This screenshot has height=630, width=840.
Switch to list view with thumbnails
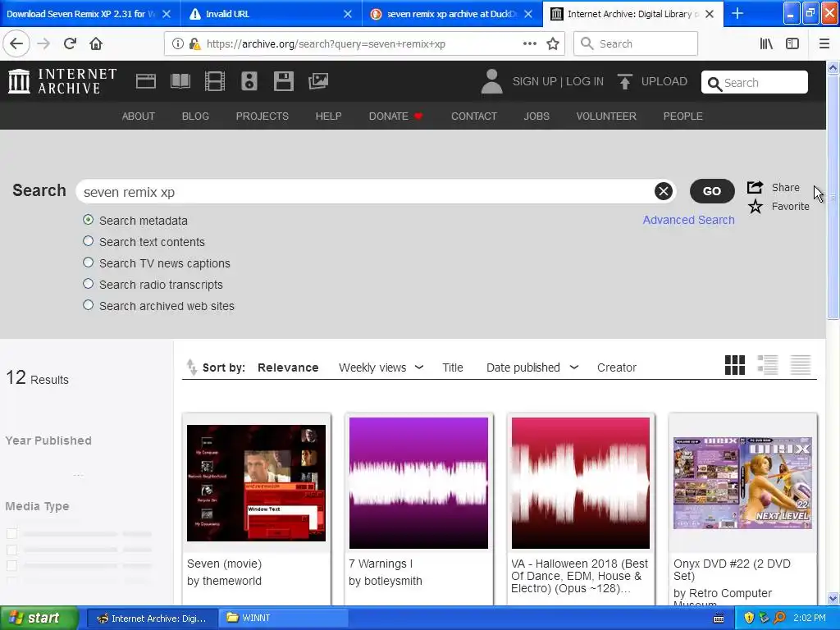(x=768, y=365)
